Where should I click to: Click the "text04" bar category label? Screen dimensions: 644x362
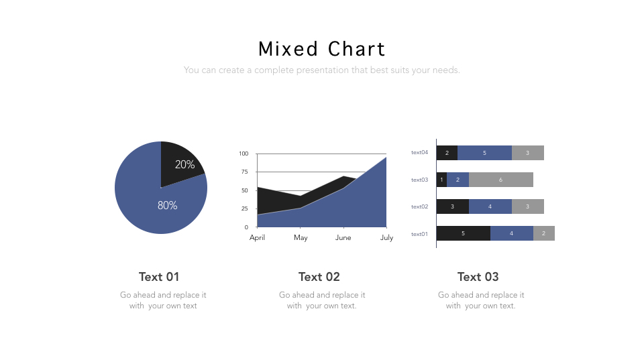point(419,153)
